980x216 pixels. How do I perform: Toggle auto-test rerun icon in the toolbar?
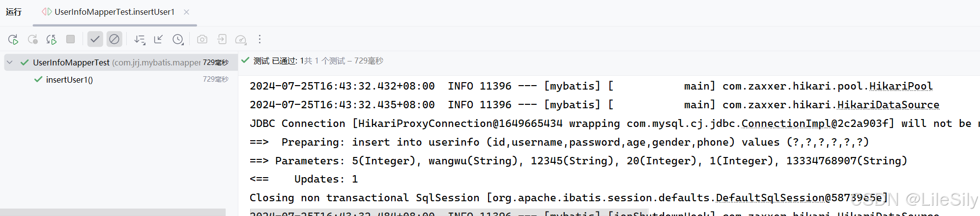[51, 39]
